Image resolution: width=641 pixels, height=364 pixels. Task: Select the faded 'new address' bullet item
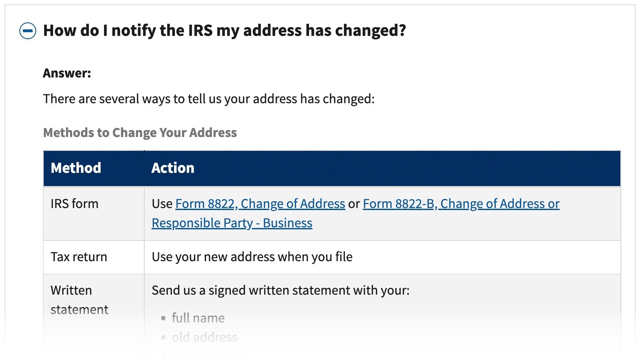[x=207, y=356]
